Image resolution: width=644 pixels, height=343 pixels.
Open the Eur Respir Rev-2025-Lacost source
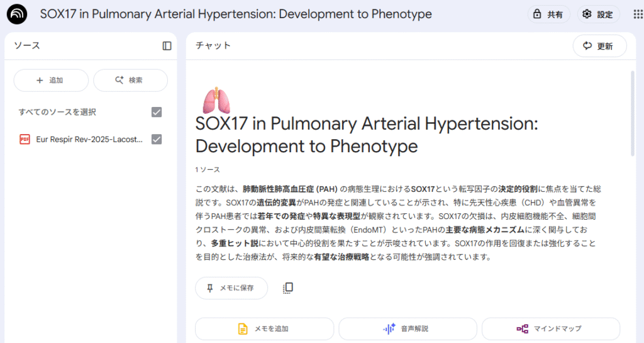tap(89, 139)
